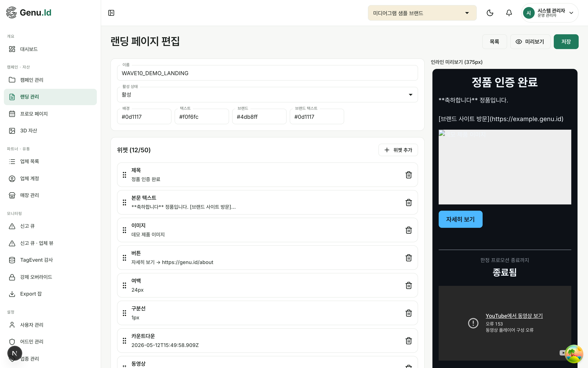The image size is (588, 368).
Task: Save the landing page with 저장
Action: click(x=566, y=42)
